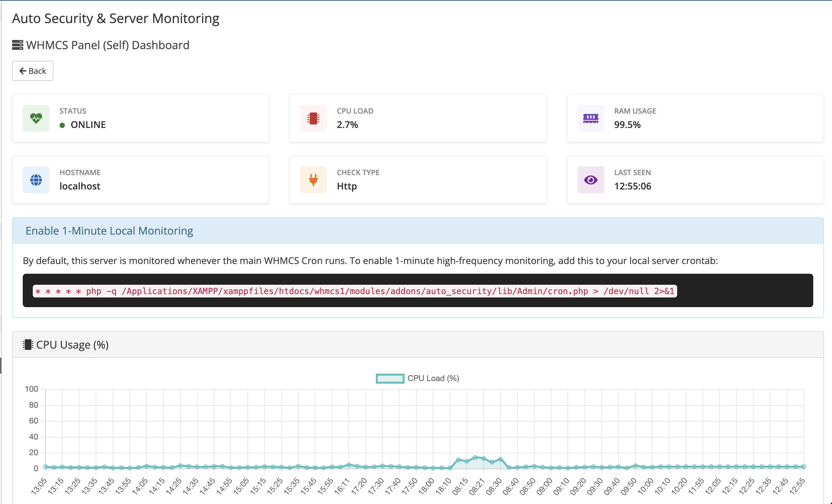832x504 pixels.
Task: Click the CHECK TYPE card label
Action: tap(358, 172)
